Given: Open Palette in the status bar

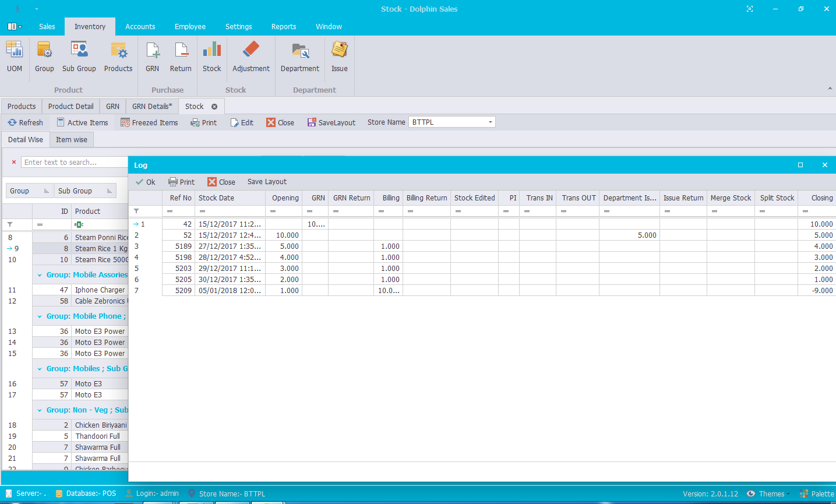Looking at the screenshot, I should (x=817, y=494).
